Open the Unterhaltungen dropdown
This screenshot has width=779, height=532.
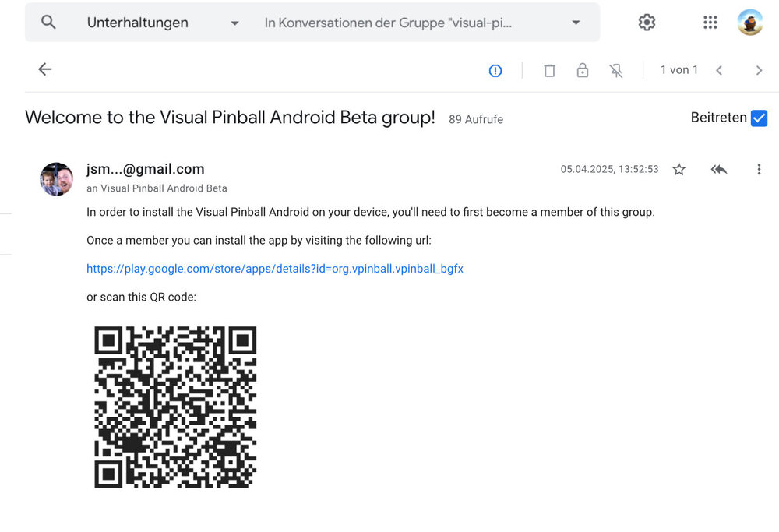(x=163, y=23)
